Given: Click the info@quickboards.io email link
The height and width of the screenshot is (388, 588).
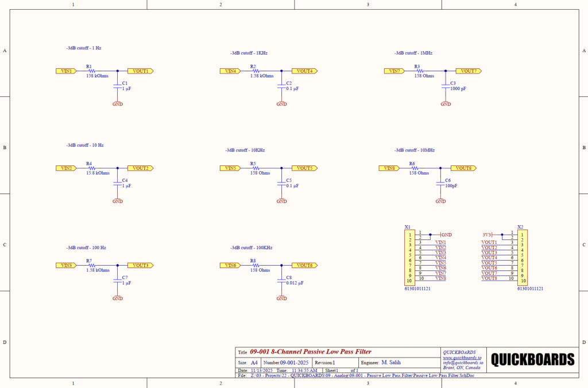Looking at the screenshot, I should [x=463, y=363].
